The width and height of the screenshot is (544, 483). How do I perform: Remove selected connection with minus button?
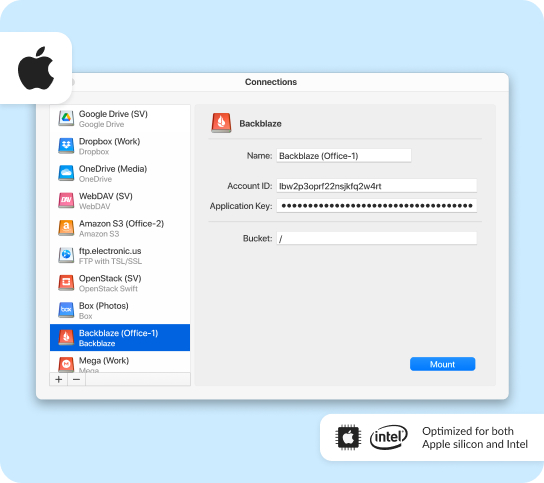[x=77, y=379]
